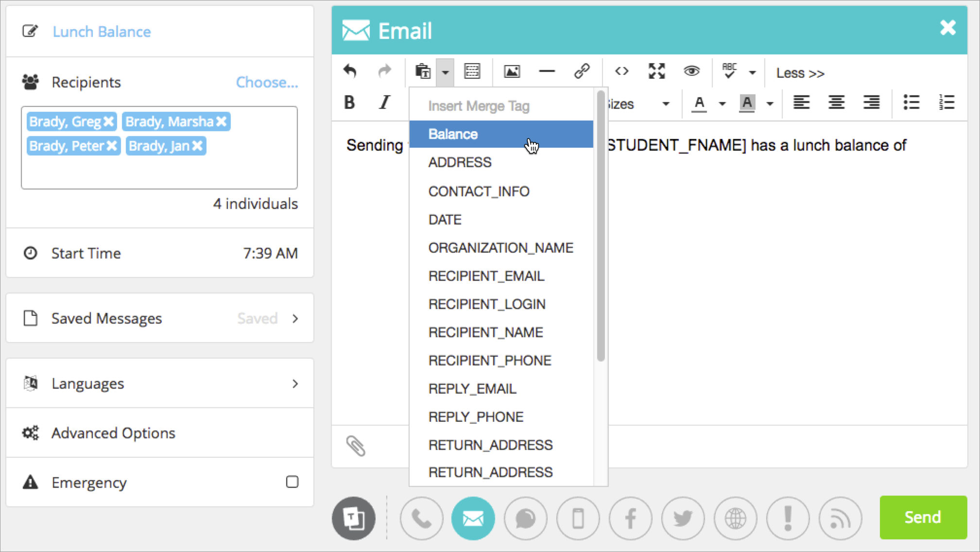Select the RSS feed channel icon
The image size is (980, 552).
pos(841,518)
